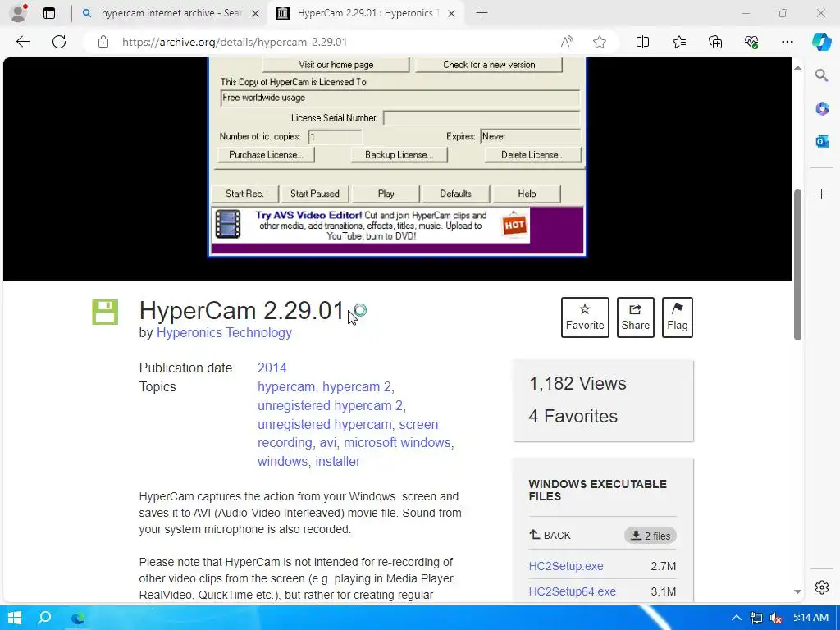
Task: Download HC2Setup64.exe file
Action: pyautogui.click(x=572, y=591)
